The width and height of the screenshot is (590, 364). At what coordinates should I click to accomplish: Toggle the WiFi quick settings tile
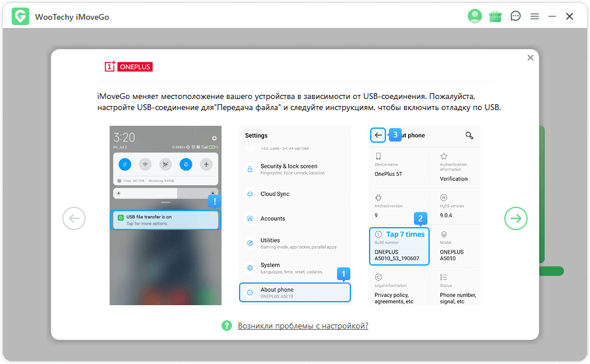pyautogui.click(x=145, y=165)
